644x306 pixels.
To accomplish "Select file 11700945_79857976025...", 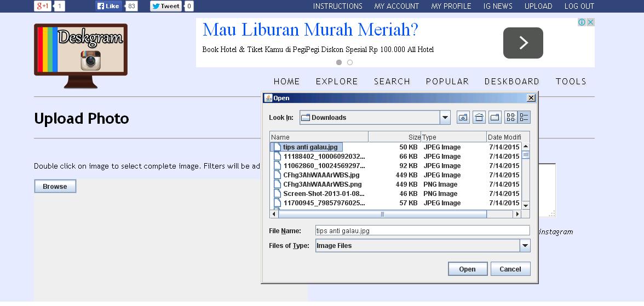I will (x=324, y=203).
